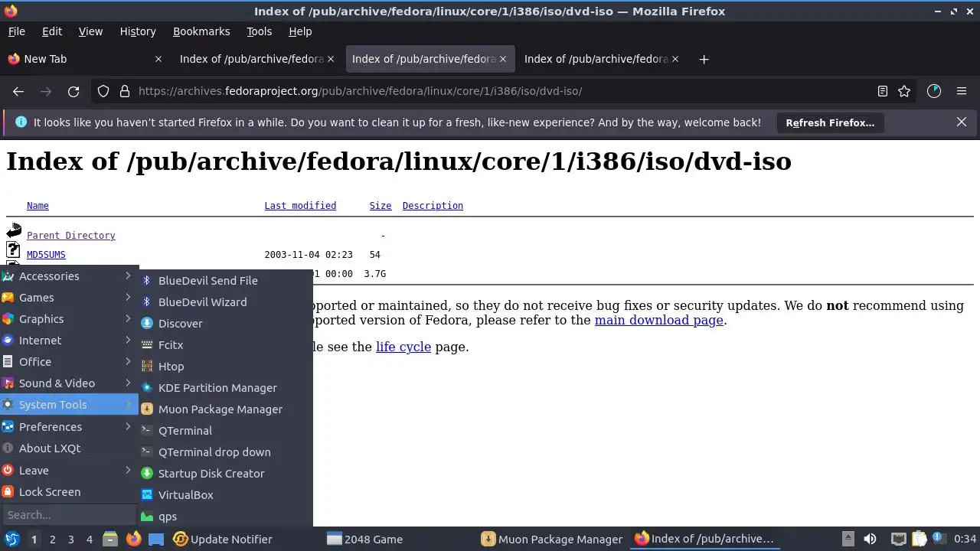980x551 pixels.
Task: Expand the Accessories submenu
Action: tap(69, 276)
